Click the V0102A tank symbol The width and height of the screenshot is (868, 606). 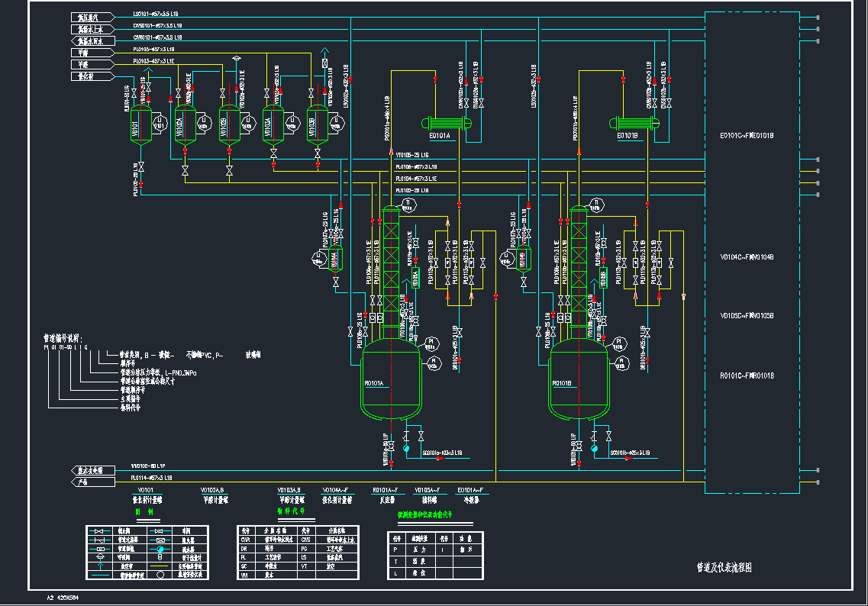coord(185,126)
